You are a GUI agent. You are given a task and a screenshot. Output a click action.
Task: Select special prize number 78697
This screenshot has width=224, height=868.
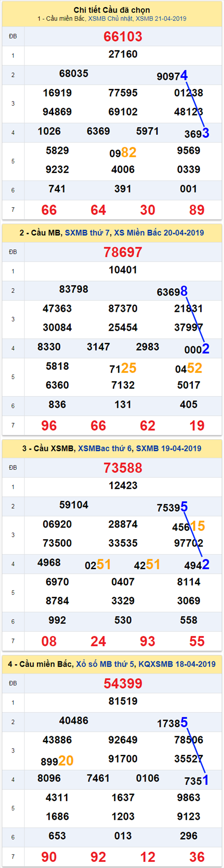[123, 252]
